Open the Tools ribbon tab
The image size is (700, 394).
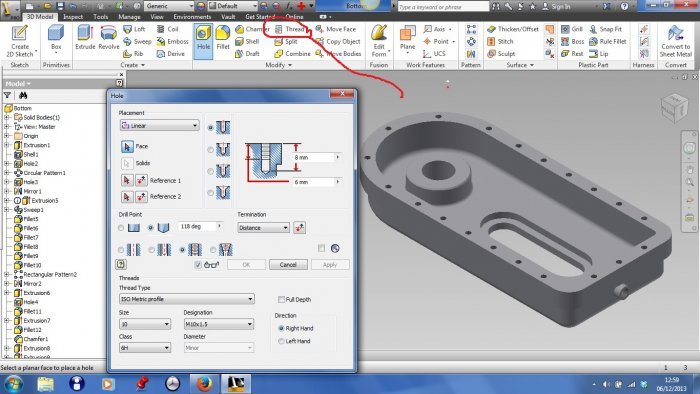(100, 17)
